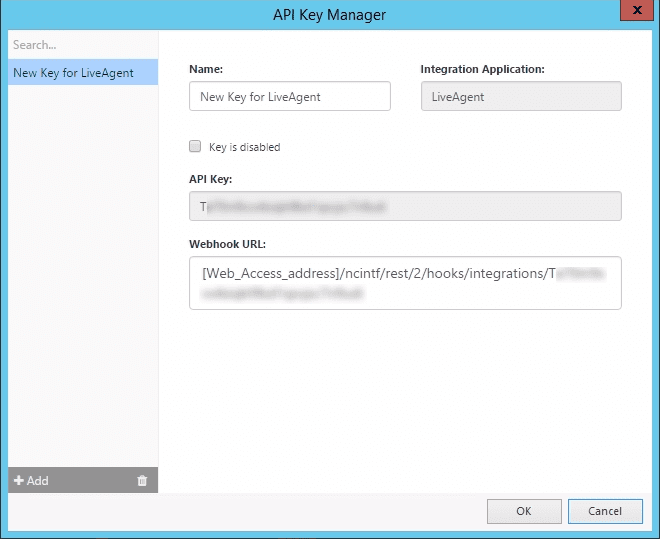
Task: Click the 'Key is disabled' label text
Action: [244, 147]
